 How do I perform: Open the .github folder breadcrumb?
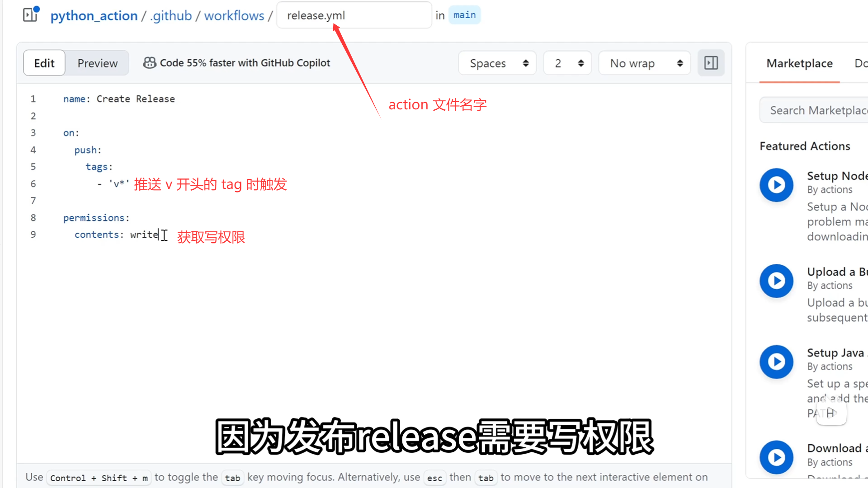pos(171,15)
